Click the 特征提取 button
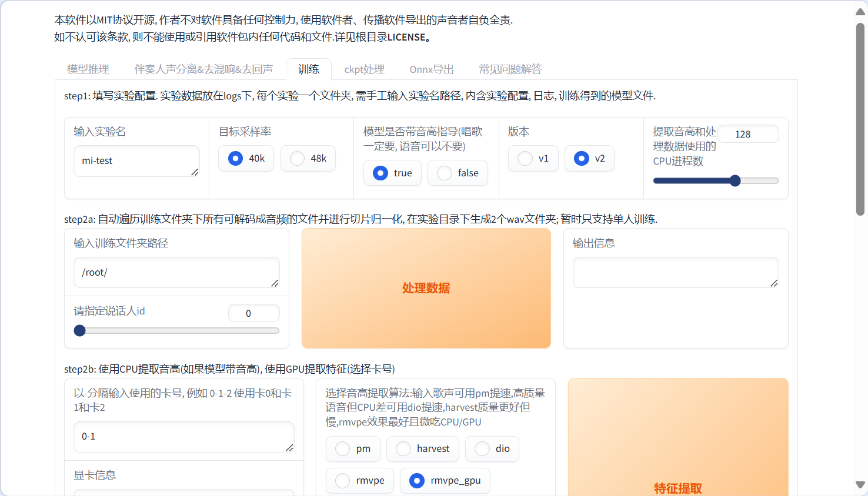Screen dimensions: 868x496 (678, 437)
